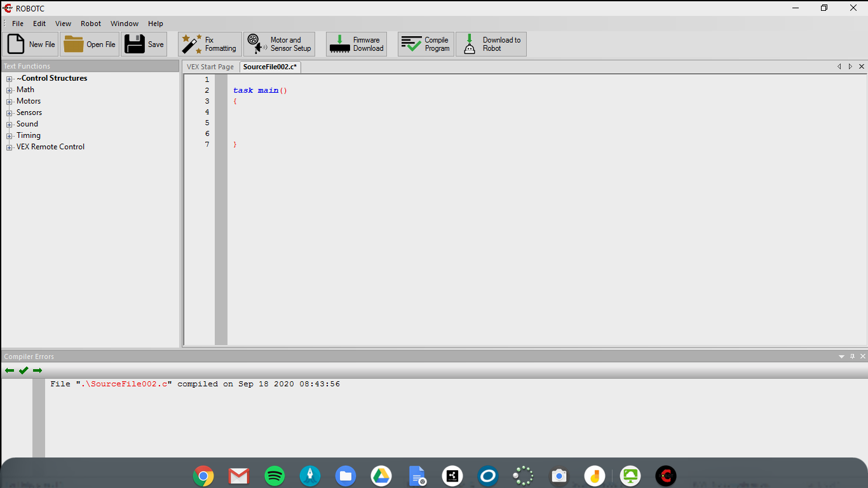Screen dimensions: 868x488
Task: Click the 'task main()' code line
Action: [261, 90]
